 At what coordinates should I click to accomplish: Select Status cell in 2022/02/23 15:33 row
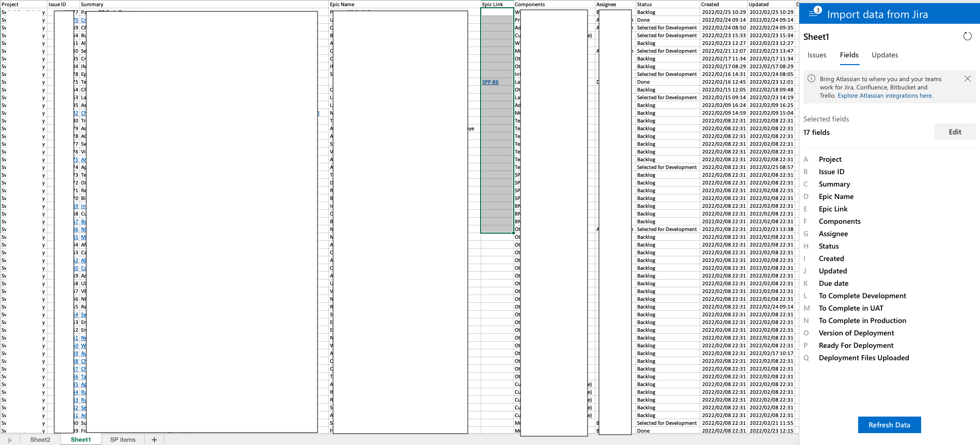tap(667, 35)
